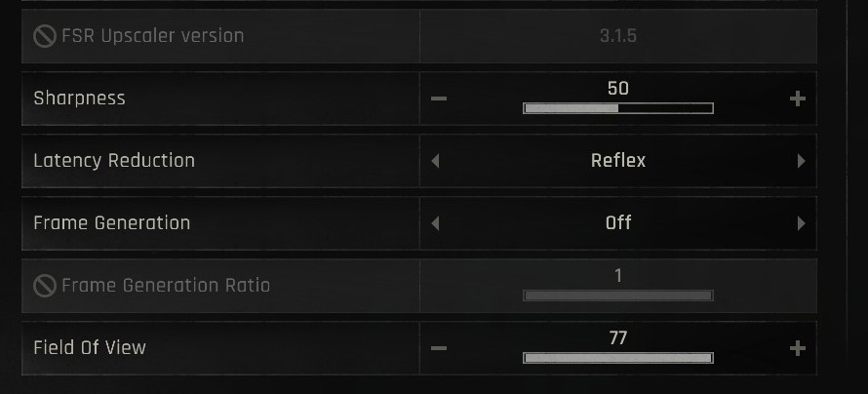Click the Off value for Frame Generation

tap(618, 223)
